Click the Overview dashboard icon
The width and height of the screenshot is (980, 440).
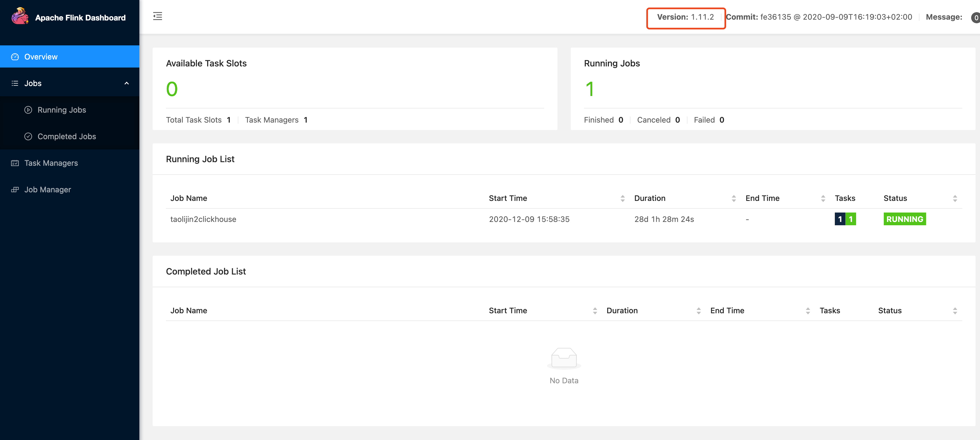15,57
